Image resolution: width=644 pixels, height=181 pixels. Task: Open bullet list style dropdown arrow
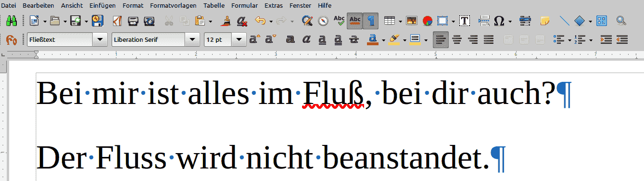click(x=569, y=40)
